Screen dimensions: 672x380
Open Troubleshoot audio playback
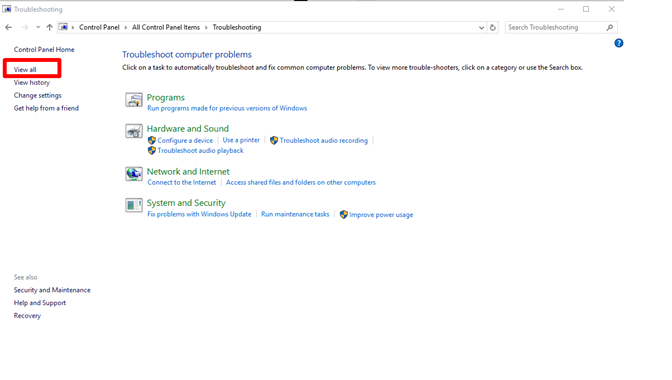point(200,151)
